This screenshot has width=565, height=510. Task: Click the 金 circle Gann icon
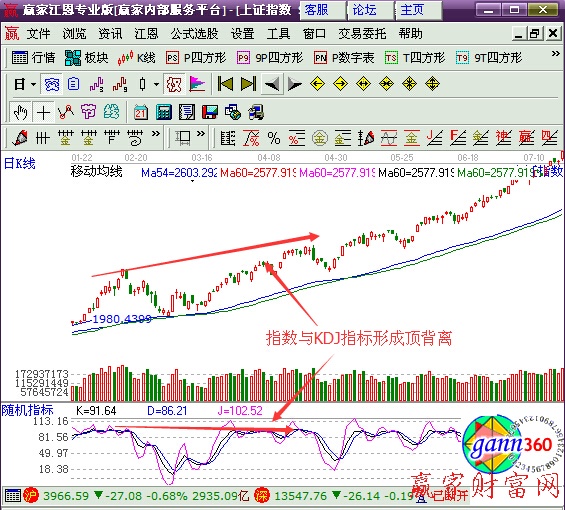click(x=320, y=138)
